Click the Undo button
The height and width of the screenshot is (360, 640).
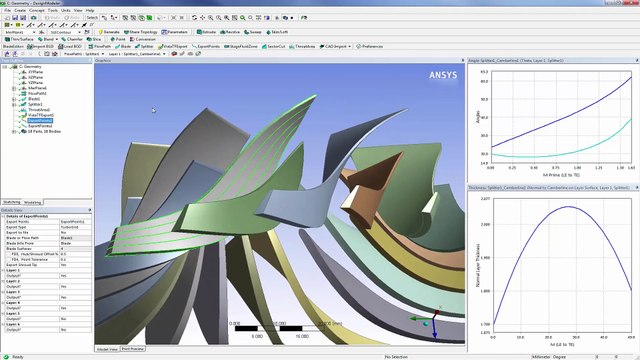pyautogui.click(x=51, y=18)
